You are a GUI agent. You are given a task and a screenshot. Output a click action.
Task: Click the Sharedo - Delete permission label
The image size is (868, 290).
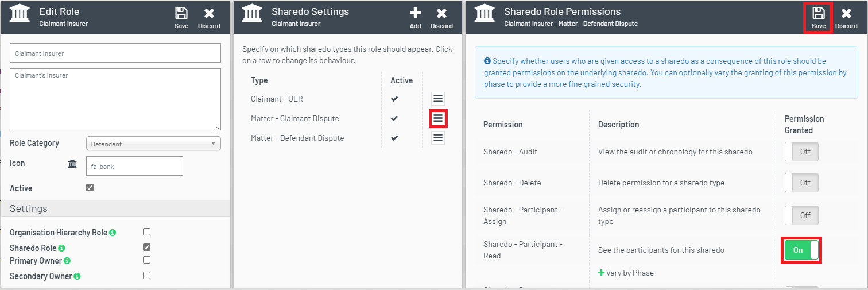coord(512,183)
